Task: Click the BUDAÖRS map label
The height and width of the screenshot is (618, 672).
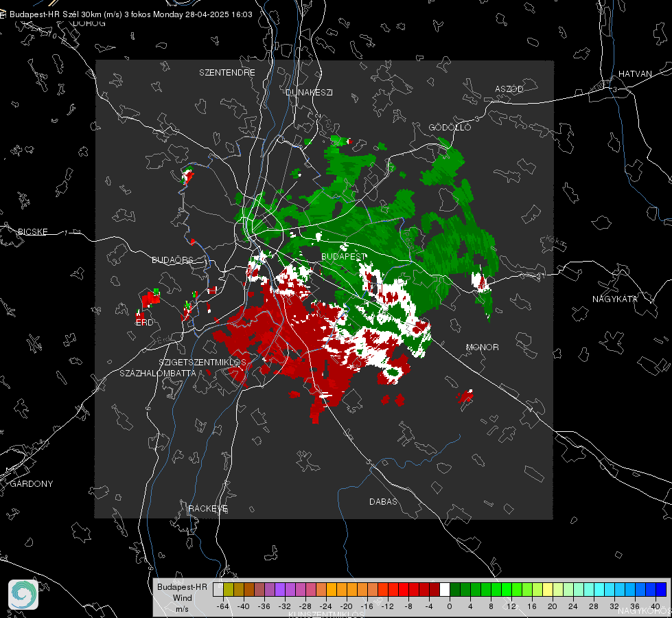Action: coord(173,260)
